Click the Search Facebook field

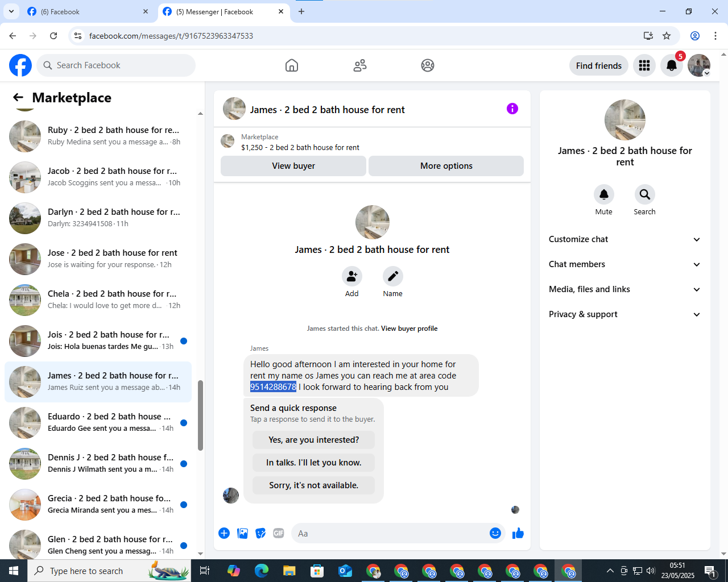116,65
